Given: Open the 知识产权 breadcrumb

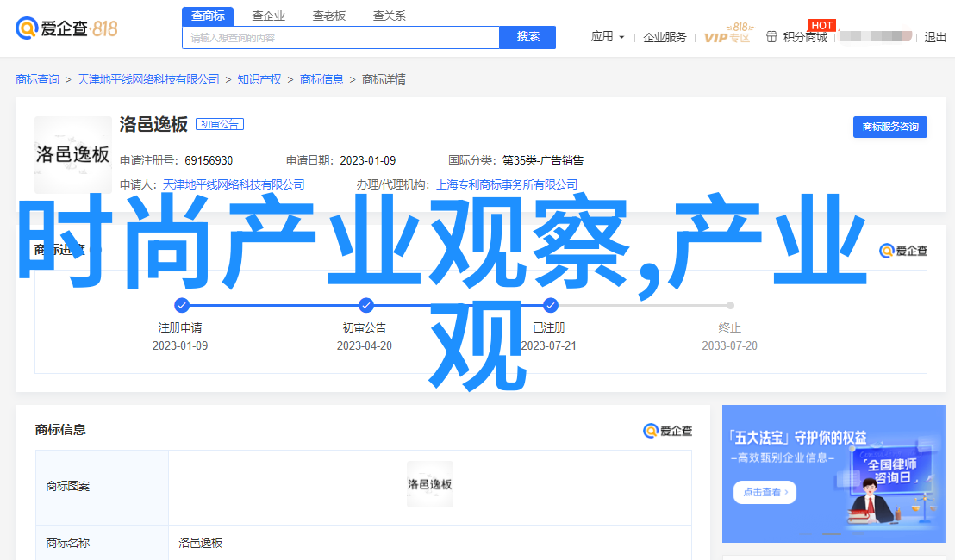Looking at the screenshot, I should tap(259, 80).
